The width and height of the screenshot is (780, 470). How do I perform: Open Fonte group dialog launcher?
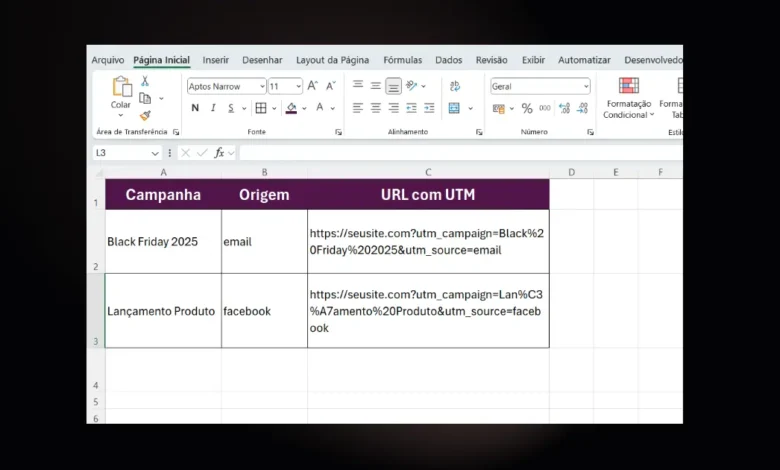point(338,132)
